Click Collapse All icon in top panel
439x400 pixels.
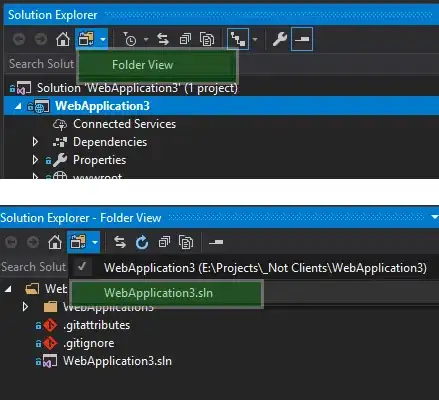click(x=185, y=39)
